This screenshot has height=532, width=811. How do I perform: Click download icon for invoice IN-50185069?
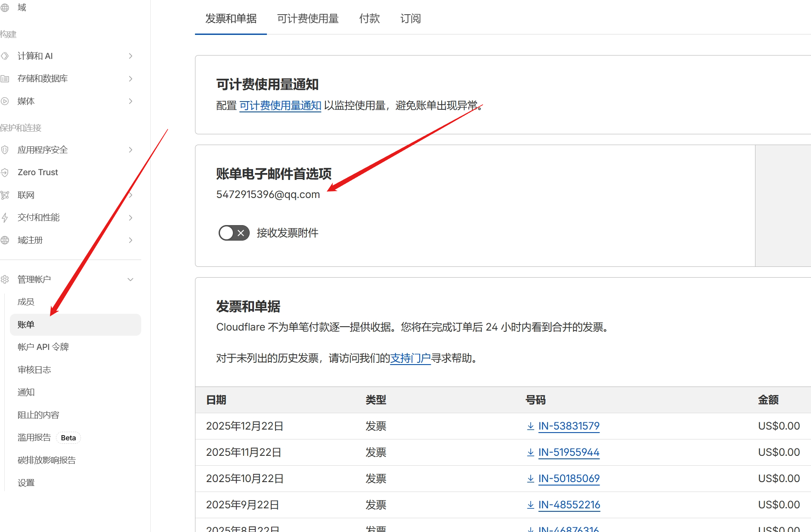(530, 479)
